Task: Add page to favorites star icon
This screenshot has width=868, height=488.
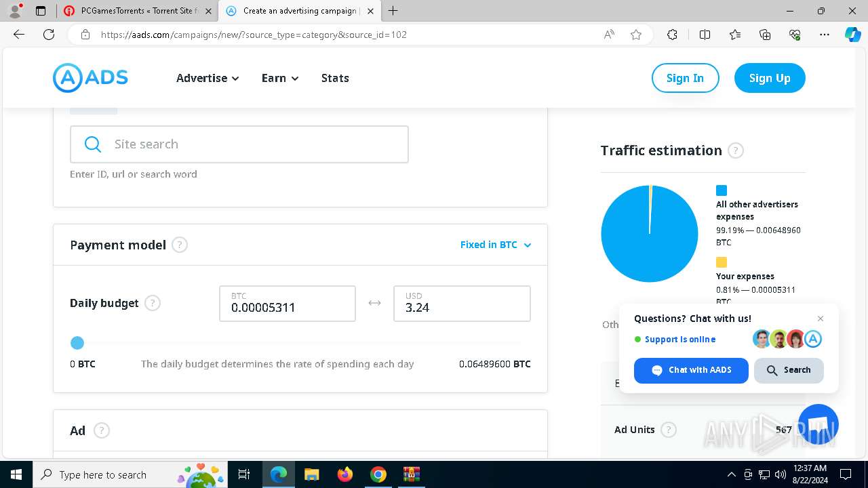Action: (x=636, y=35)
